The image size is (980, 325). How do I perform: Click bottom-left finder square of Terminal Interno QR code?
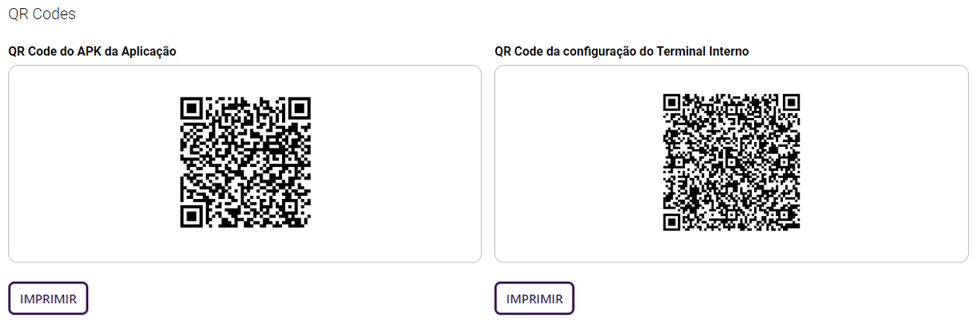pos(672,221)
